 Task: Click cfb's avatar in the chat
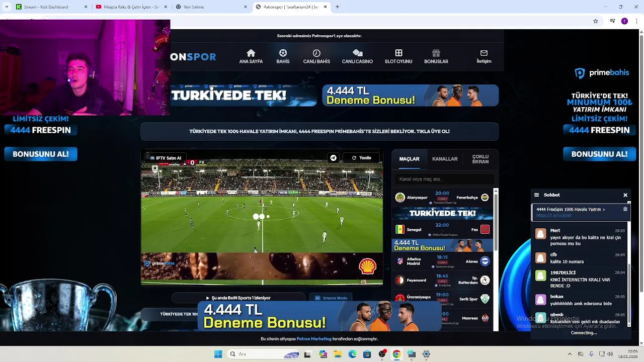point(540,258)
